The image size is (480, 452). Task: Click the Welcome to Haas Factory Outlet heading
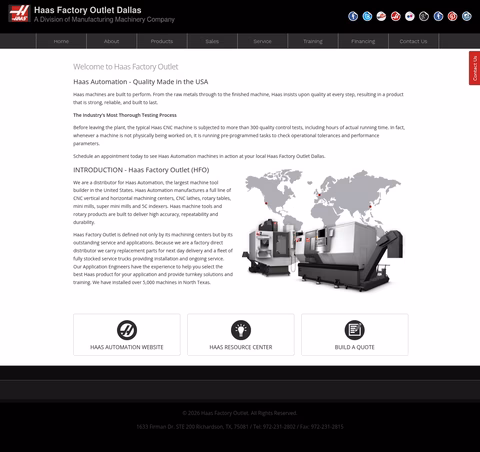(126, 67)
